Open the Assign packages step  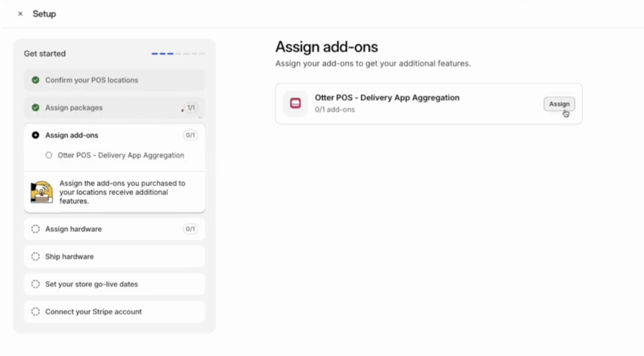[115, 107]
